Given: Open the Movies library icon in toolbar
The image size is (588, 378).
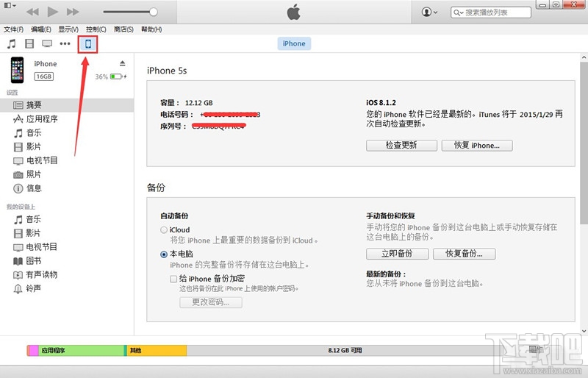Looking at the screenshot, I should coord(29,44).
